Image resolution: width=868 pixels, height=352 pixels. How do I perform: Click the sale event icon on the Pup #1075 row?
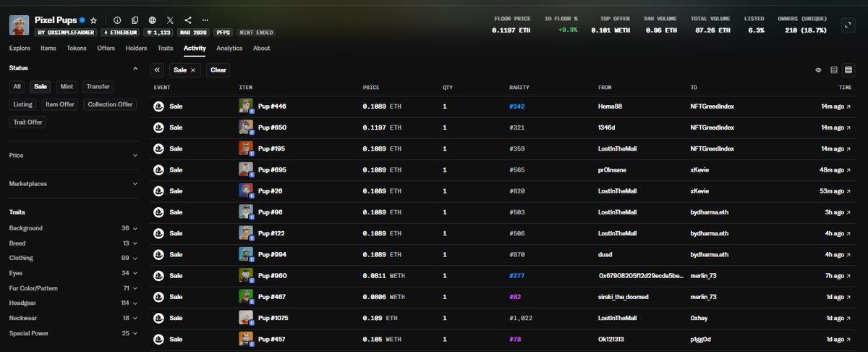click(158, 318)
